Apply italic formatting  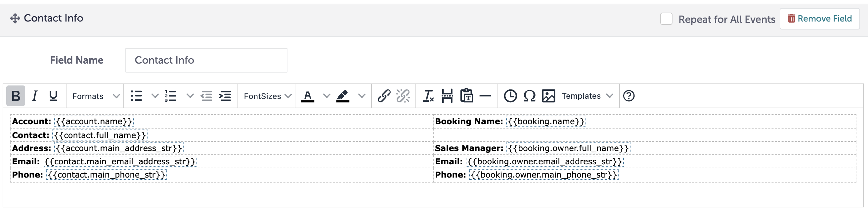pos(34,96)
